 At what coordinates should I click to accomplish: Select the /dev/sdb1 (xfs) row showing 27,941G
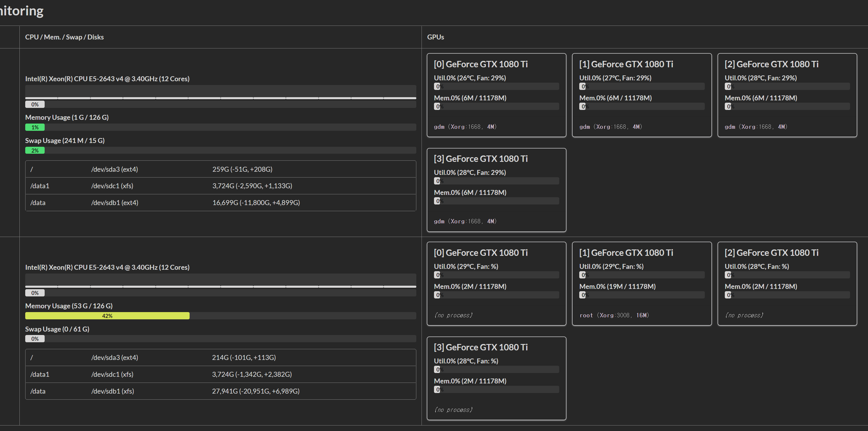point(220,391)
